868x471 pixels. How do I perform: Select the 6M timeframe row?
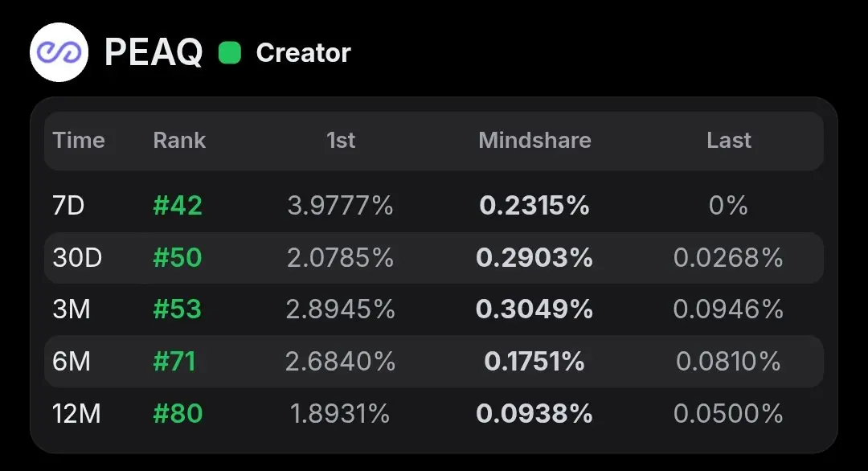point(434,362)
